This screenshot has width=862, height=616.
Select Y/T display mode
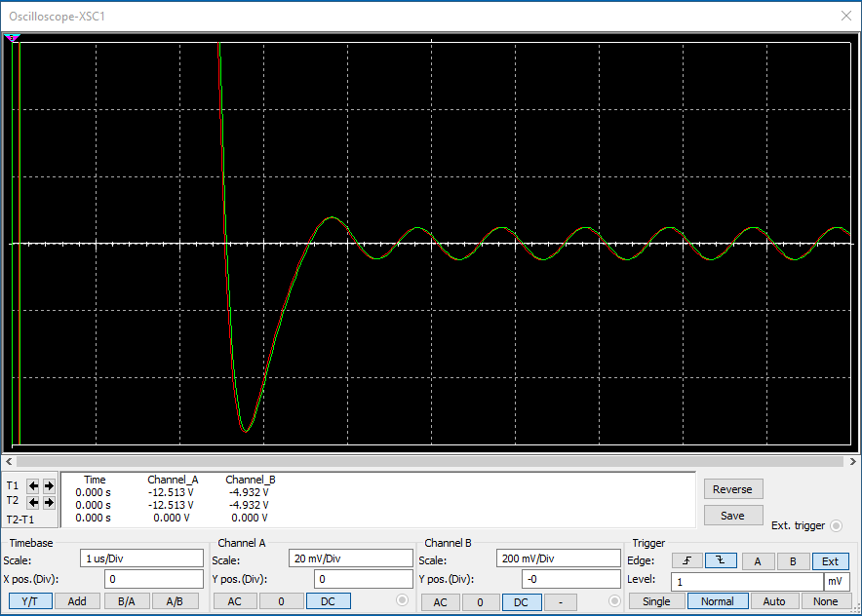28,601
